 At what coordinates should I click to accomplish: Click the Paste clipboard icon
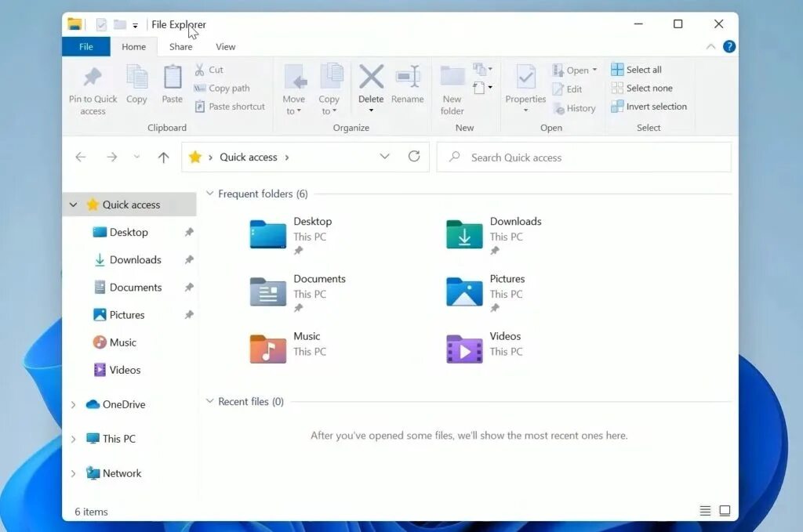(172, 78)
